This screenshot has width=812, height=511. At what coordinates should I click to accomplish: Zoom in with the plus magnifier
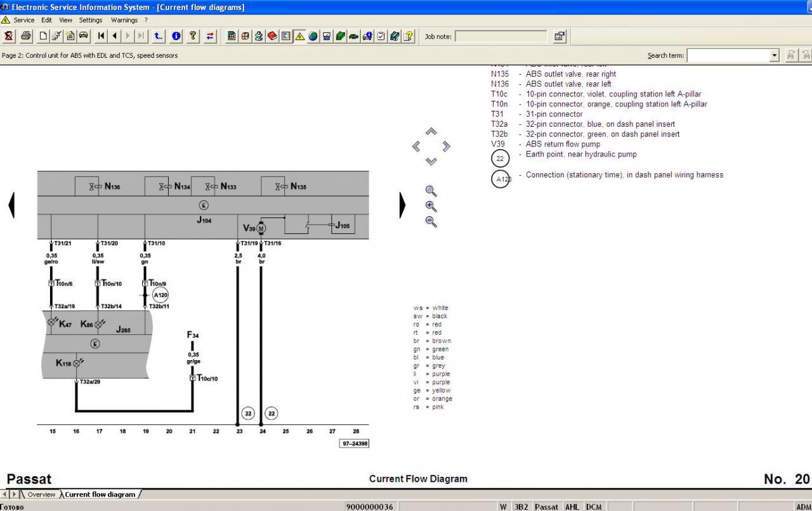[x=431, y=207]
